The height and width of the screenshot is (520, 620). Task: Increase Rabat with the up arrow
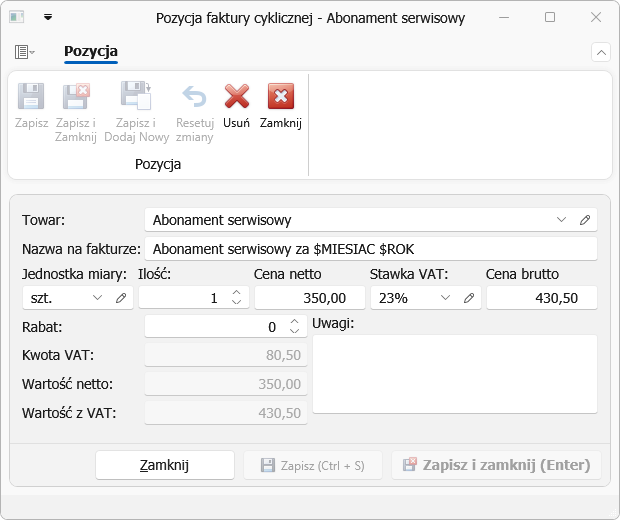295,322
